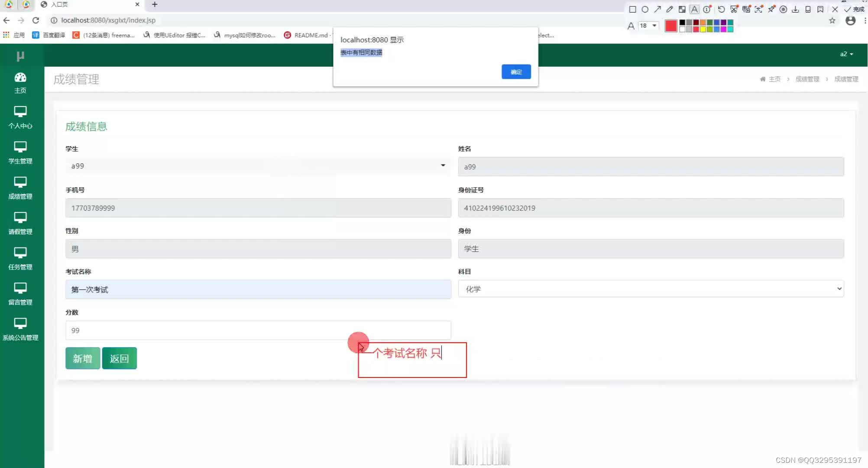This screenshot has height=468, width=868.
Task: Select the text annotation tool
Action: (694, 9)
